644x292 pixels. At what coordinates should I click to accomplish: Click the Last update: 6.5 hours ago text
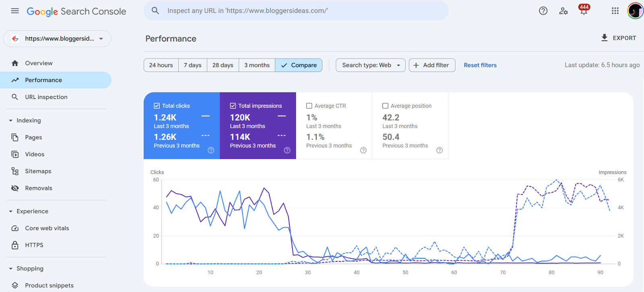[602, 65]
